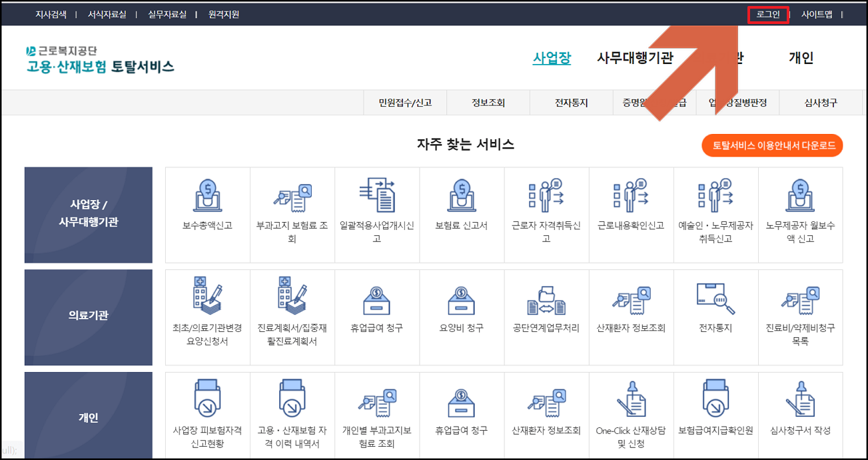Click the 휴업급여 청구 icon in 의료기관 row
868x460 pixels.
[376, 317]
